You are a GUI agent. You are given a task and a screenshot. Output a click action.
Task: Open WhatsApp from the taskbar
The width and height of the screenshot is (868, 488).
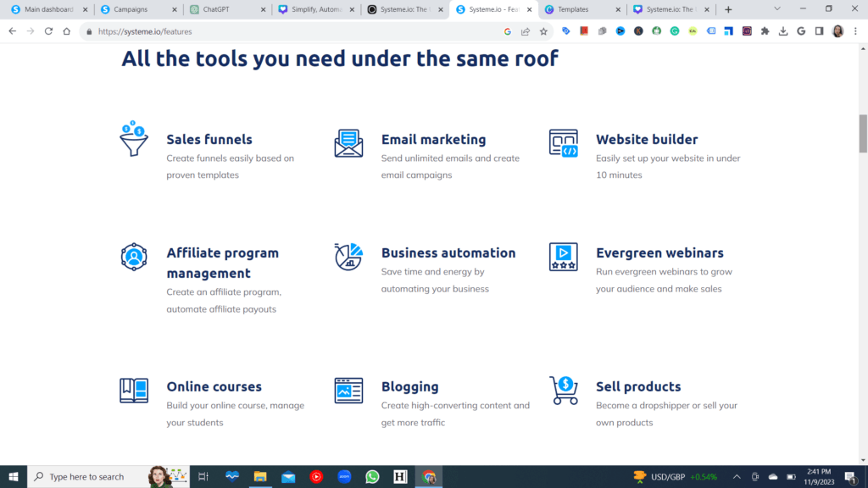tap(372, 477)
